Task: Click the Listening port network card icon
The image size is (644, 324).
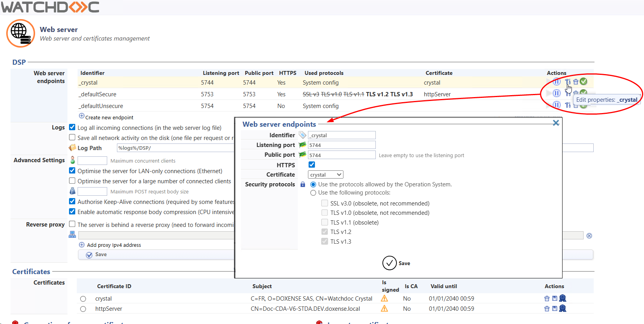Action: click(303, 145)
